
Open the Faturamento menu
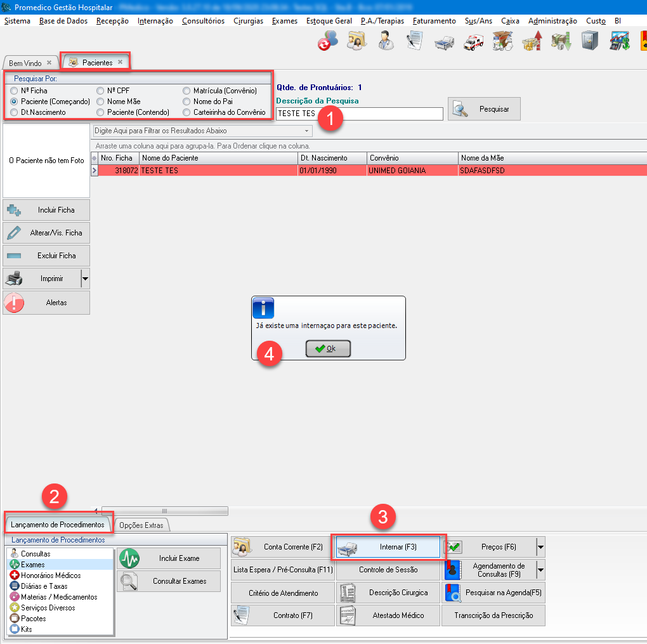pos(434,21)
